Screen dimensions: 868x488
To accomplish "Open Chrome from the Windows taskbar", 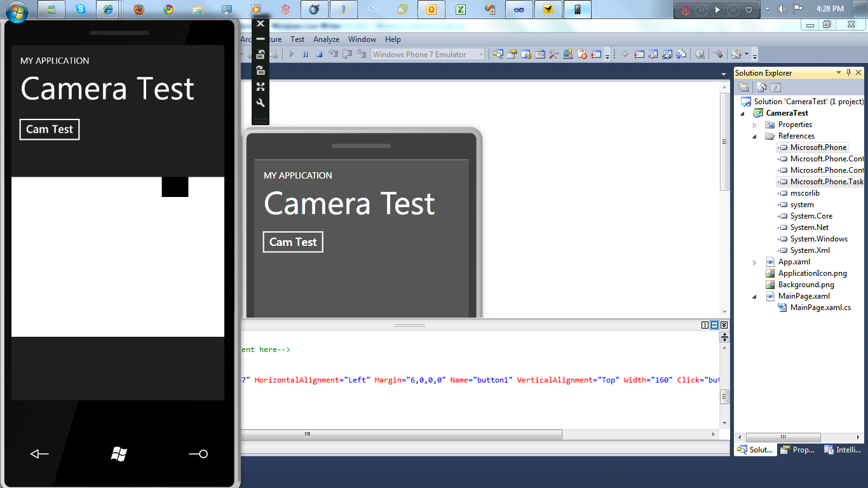I will 168,10.
